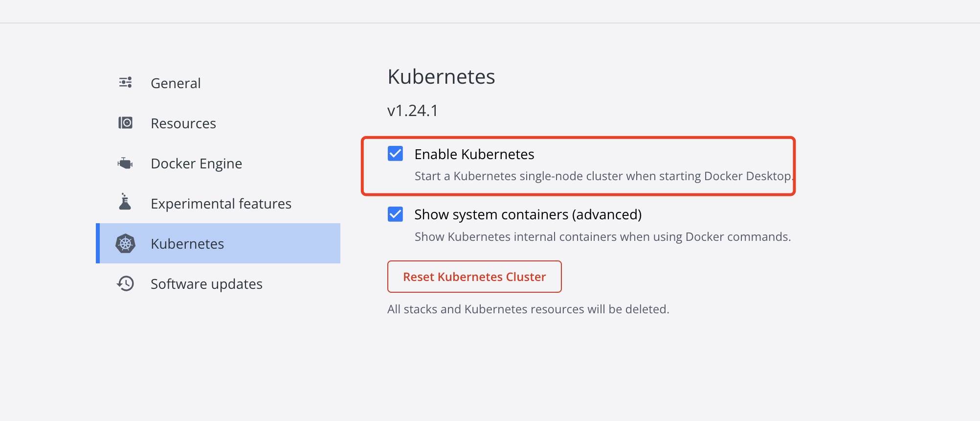Uncheck Show system containers (advanced)
The width and height of the screenshot is (980, 421).
pyautogui.click(x=395, y=214)
